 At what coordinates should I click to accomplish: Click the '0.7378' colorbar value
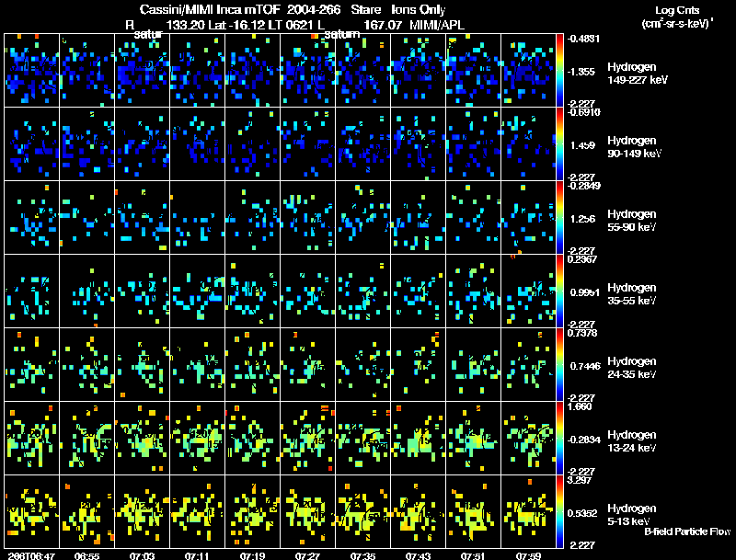tap(582, 333)
